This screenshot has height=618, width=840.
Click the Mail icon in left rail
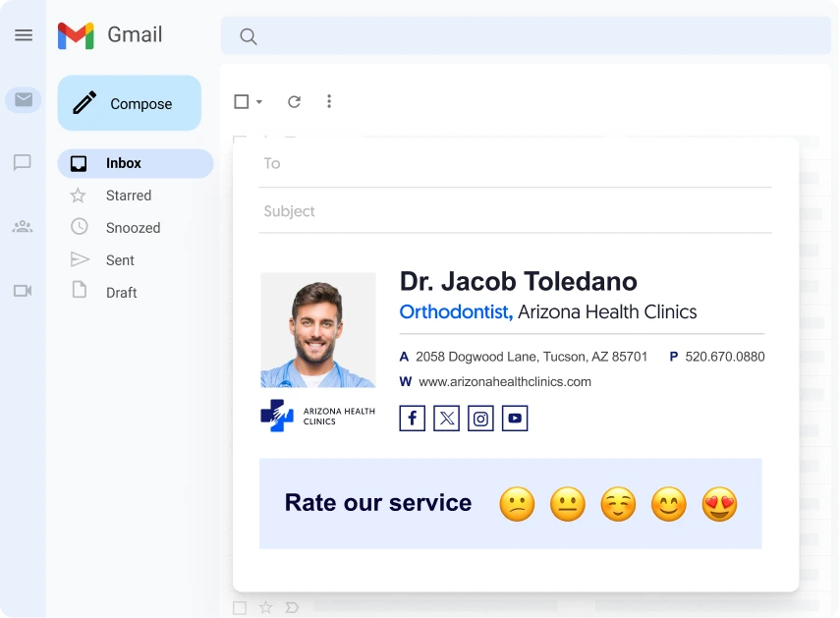tap(24, 99)
